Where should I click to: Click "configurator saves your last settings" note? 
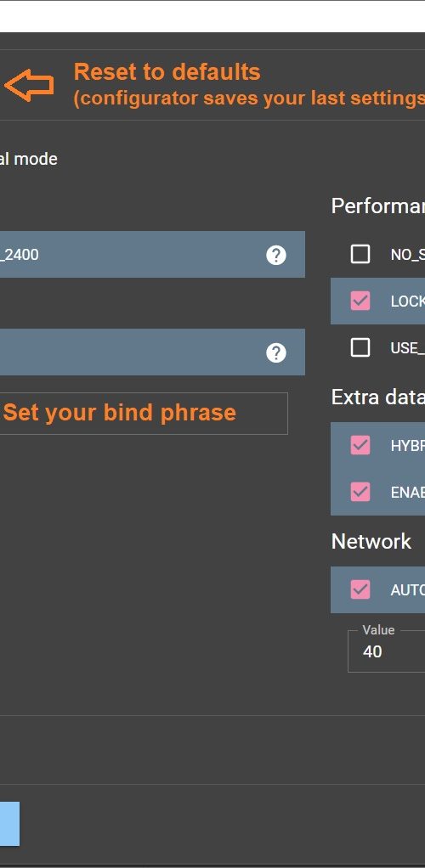[x=249, y=98]
